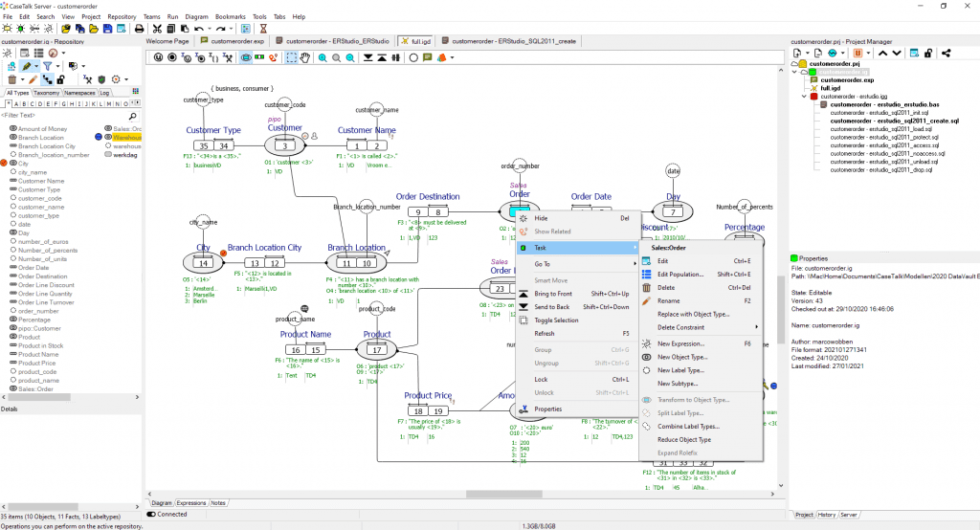The width and height of the screenshot is (980, 530).
Task: Open the dropdown arrow next to undo
Action: [209, 30]
